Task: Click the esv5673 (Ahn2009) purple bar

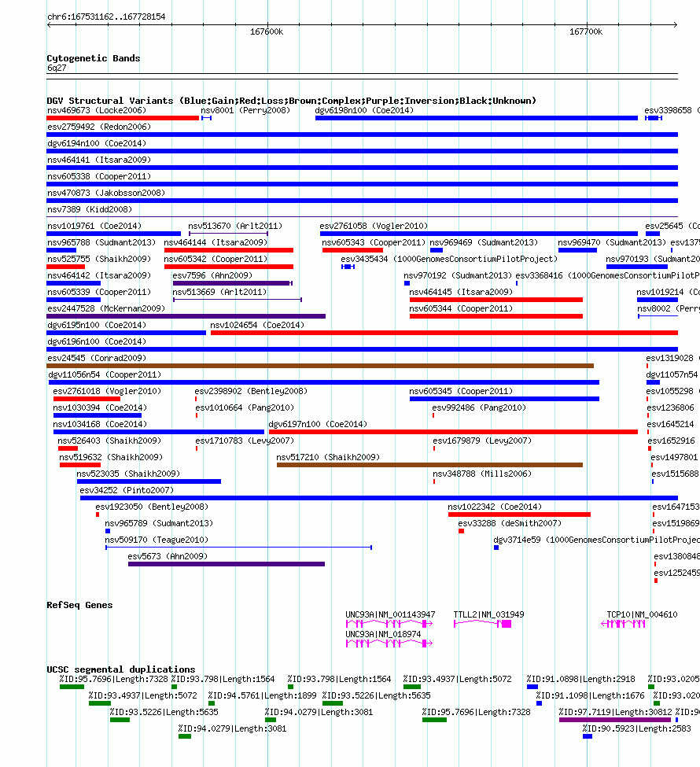Action: click(227, 564)
